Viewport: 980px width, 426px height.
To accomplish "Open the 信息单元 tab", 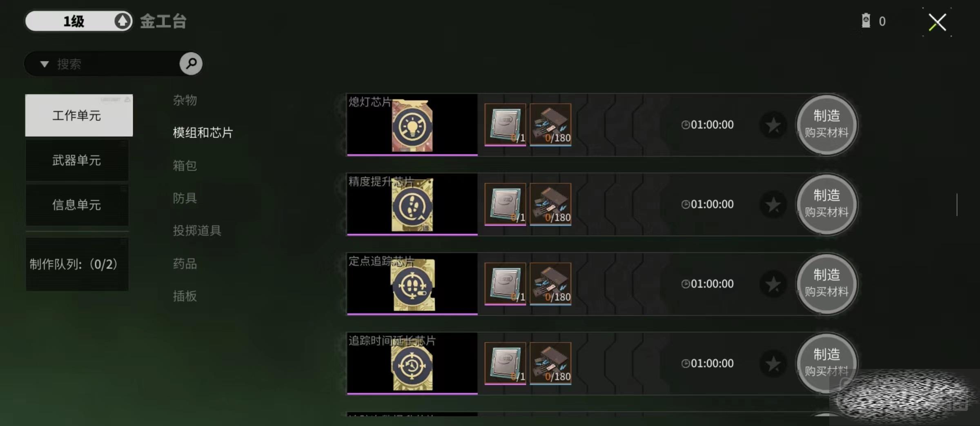I will point(77,204).
